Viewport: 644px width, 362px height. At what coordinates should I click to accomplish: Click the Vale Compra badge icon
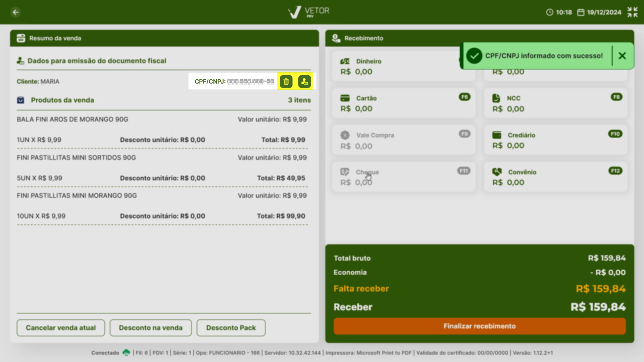click(x=345, y=135)
